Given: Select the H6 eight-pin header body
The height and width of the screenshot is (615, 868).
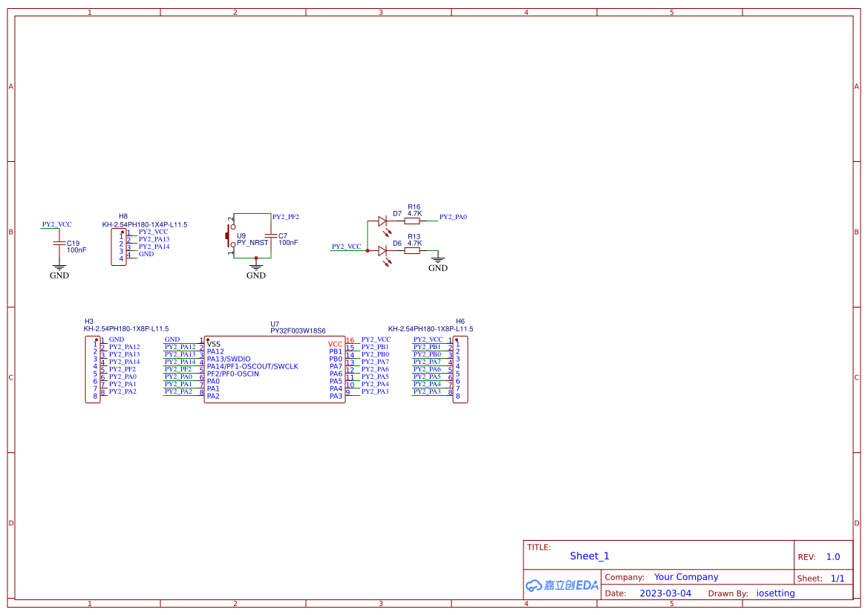Looking at the screenshot, I should point(460,369).
